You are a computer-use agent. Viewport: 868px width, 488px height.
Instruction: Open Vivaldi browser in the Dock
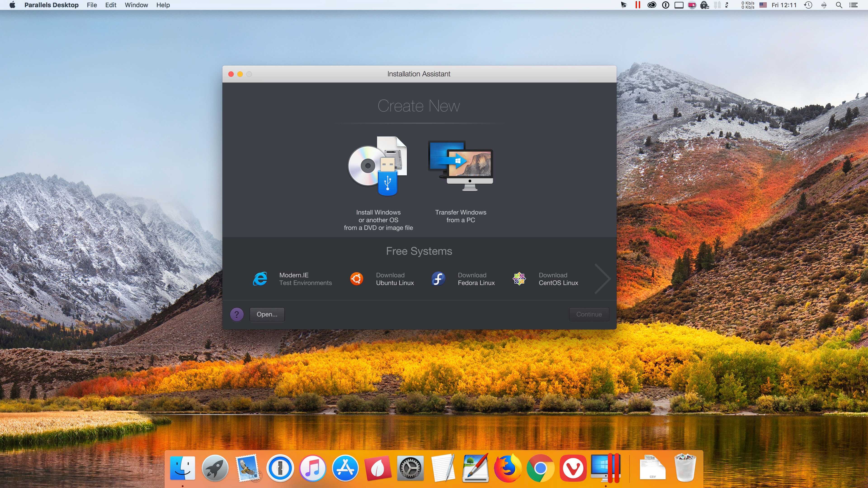573,468
